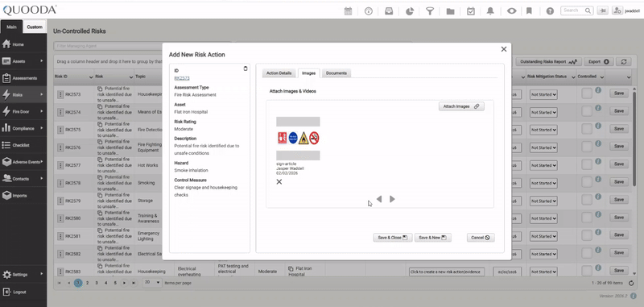
Task: Open Compliance in sidebar menu
Action: click(x=23, y=128)
